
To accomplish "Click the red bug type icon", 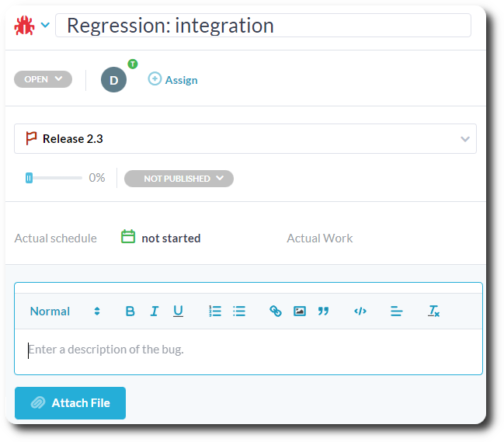I will [x=24, y=26].
